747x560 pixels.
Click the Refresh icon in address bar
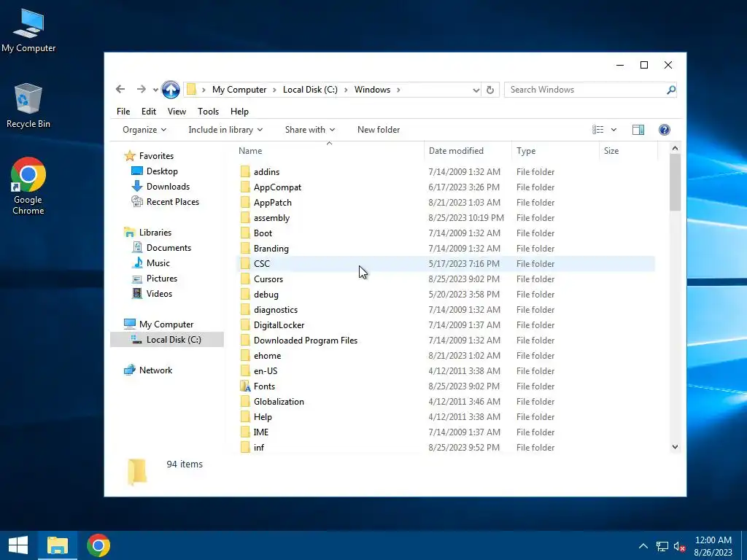pyautogui.click(x=489, y=90)
